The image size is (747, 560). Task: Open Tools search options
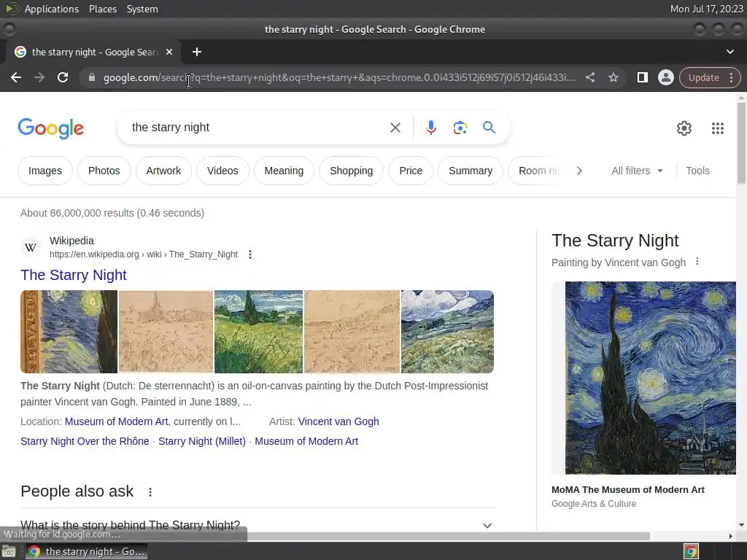coord(697,171)
